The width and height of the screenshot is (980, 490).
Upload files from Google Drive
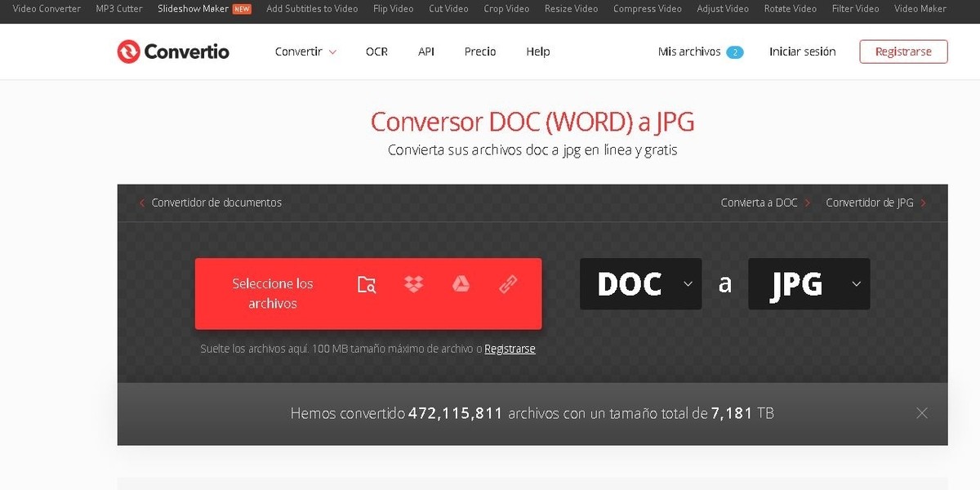click(x=461, y=283)
